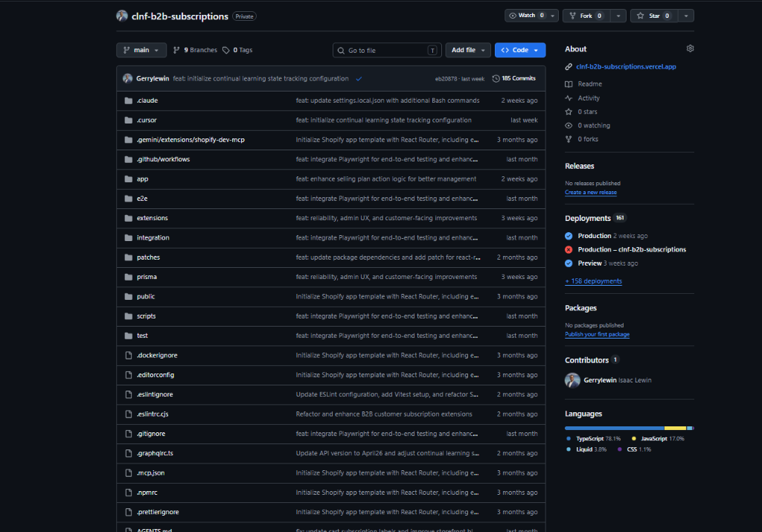Viewport: 762px width, 532px height.
Task: Open the .mcp.json file
Action: tap(150, 473)
